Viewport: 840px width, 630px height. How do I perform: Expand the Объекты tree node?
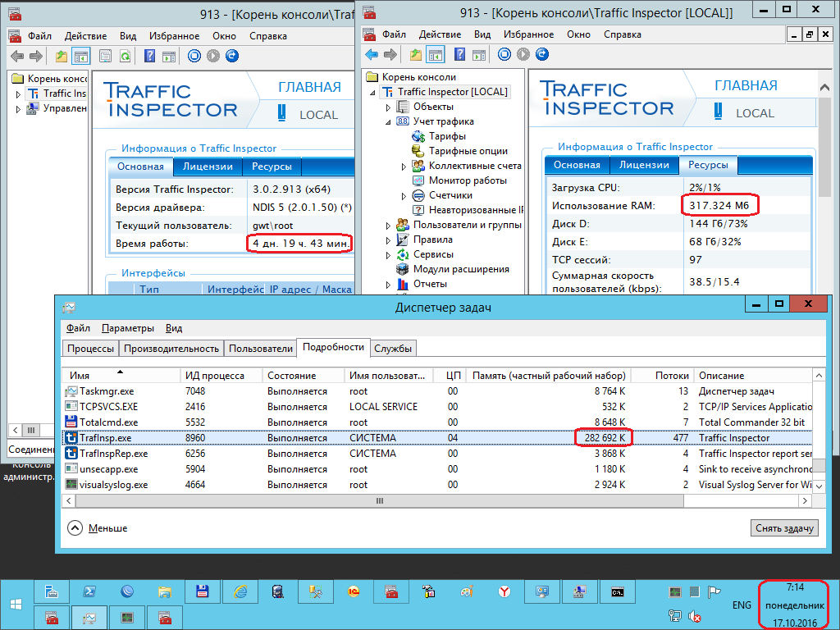click(x=388, y=107)
